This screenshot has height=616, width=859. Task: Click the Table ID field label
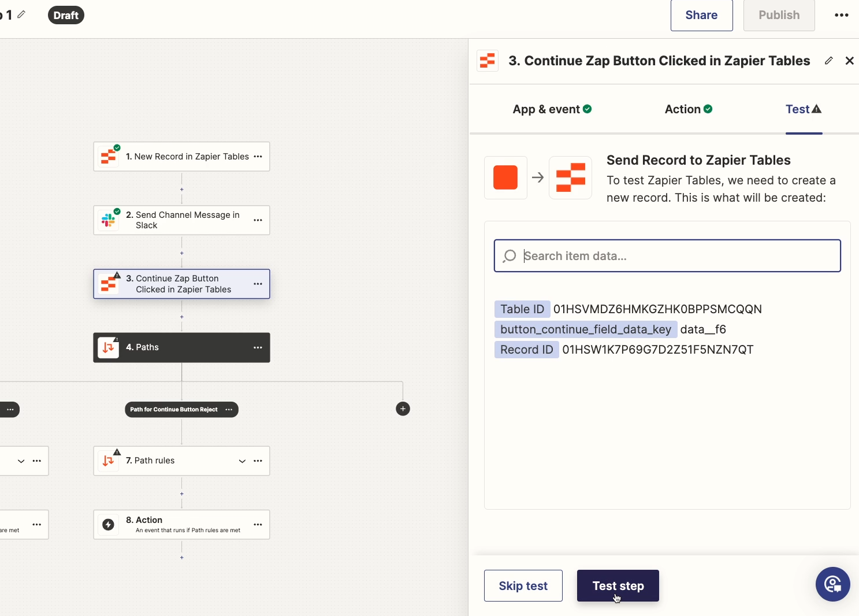tap(522, 309)
